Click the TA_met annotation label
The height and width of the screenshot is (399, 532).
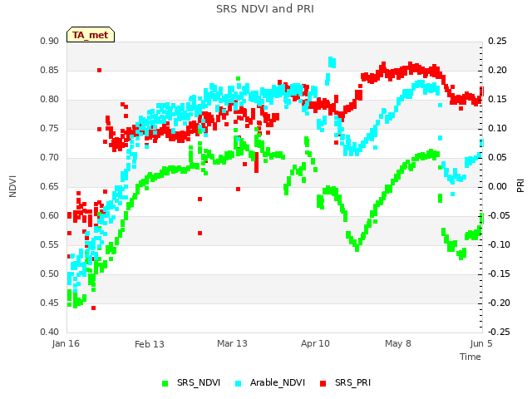pyautogui.click(x=91, y=35)
